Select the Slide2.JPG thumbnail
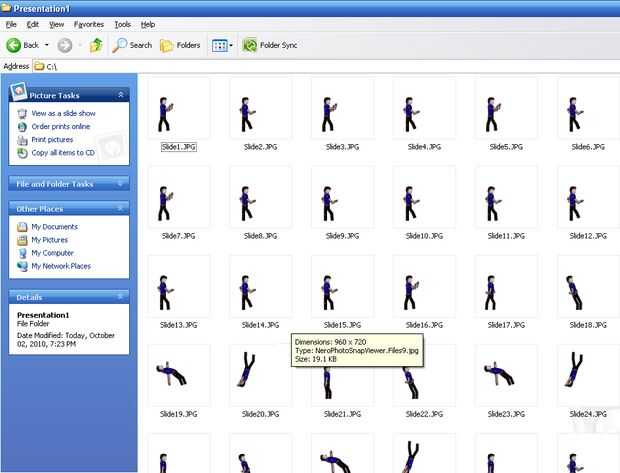Screen dimensions: 620x473 [x=261, y=108]
